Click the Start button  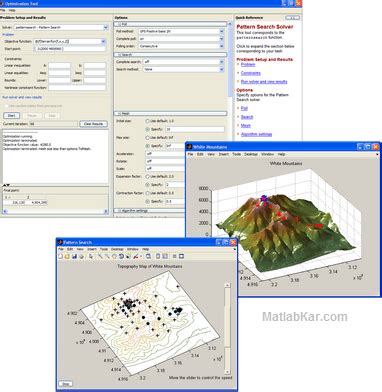[x=11, y=116]
